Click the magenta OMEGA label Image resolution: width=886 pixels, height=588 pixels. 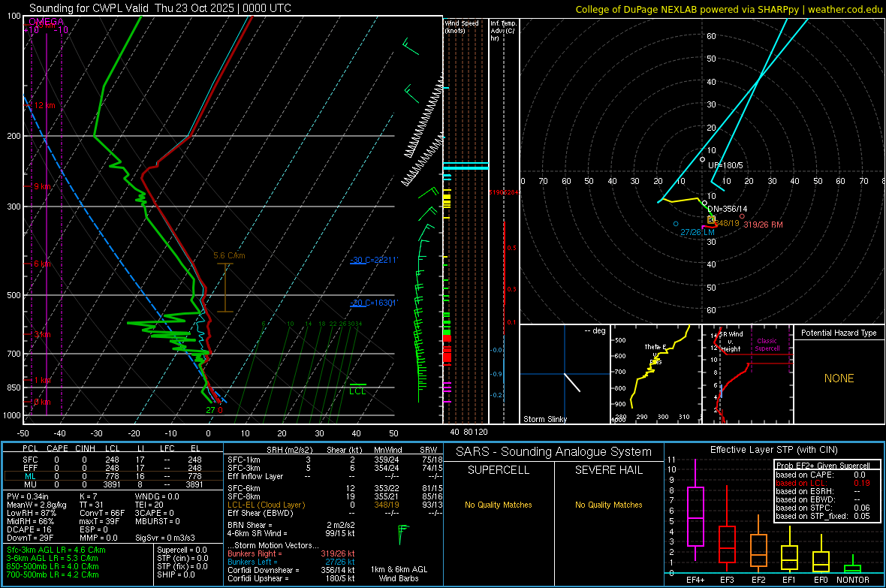[x=47, y=22]
